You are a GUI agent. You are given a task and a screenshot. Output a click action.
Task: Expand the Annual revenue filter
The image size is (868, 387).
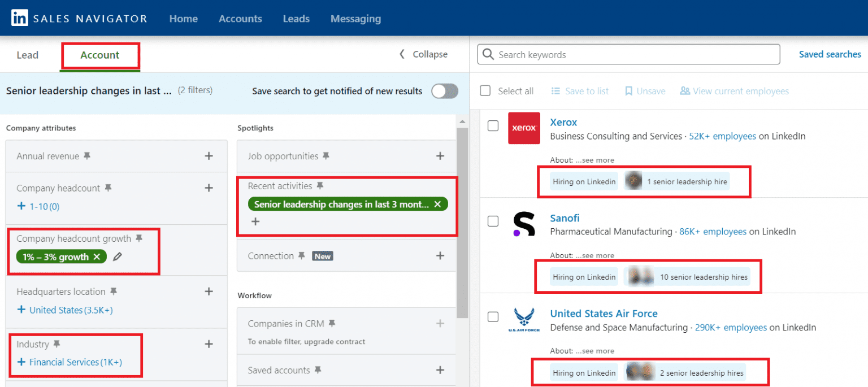209,156
